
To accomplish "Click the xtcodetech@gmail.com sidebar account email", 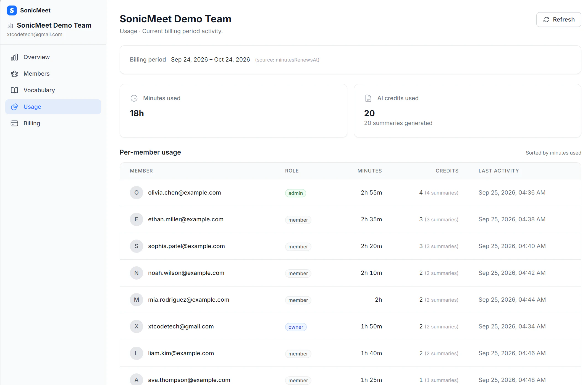I will 35,34.
